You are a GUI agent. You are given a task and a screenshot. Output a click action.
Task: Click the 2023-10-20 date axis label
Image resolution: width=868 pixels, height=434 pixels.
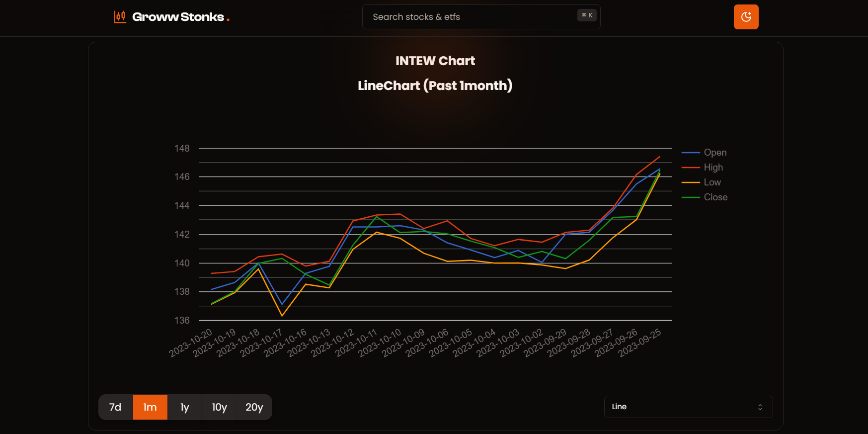pos(191,342)
